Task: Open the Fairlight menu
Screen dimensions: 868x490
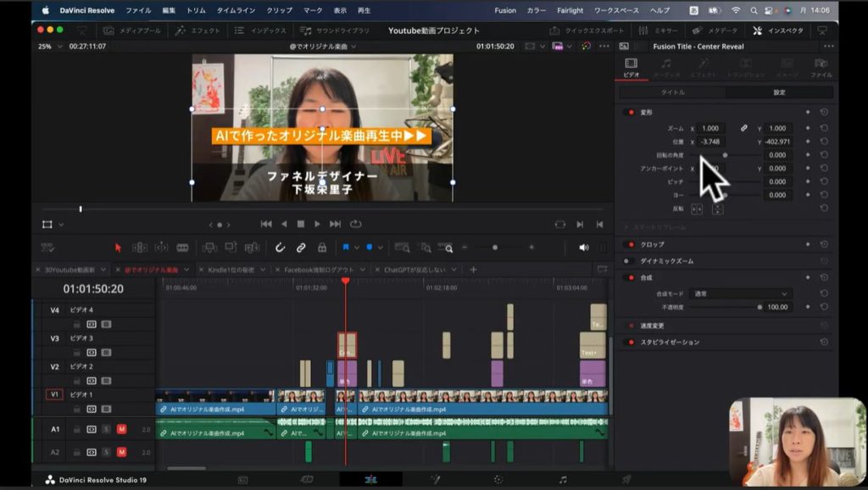Action: pyautogui.click(x=570, y=10)
